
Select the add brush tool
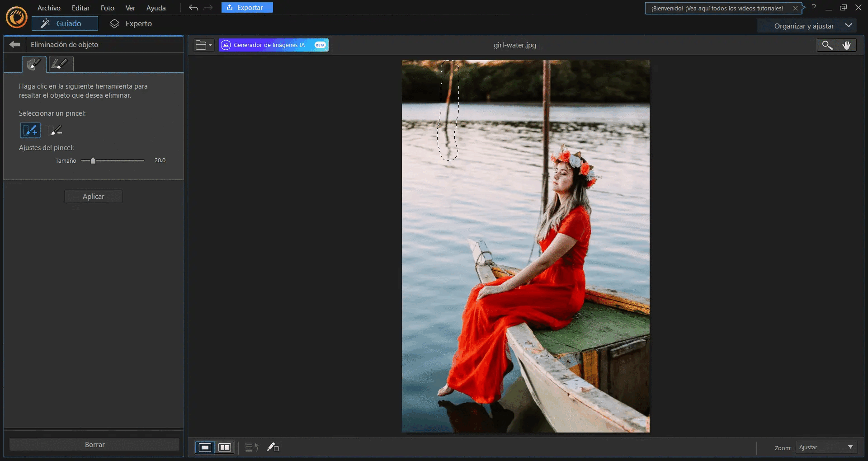click(30, 131)
